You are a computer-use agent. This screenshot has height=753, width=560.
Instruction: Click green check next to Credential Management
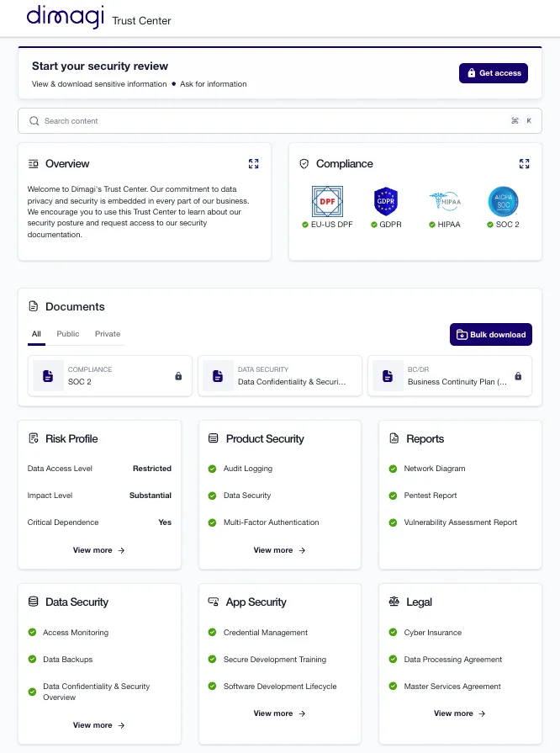(x=212, y=633)
